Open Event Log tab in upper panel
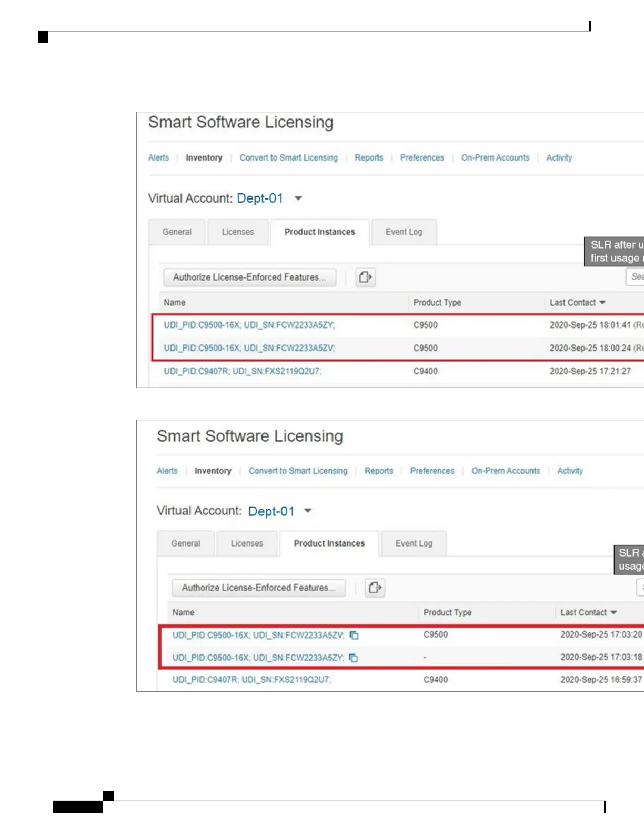 (x=404, y=232)
